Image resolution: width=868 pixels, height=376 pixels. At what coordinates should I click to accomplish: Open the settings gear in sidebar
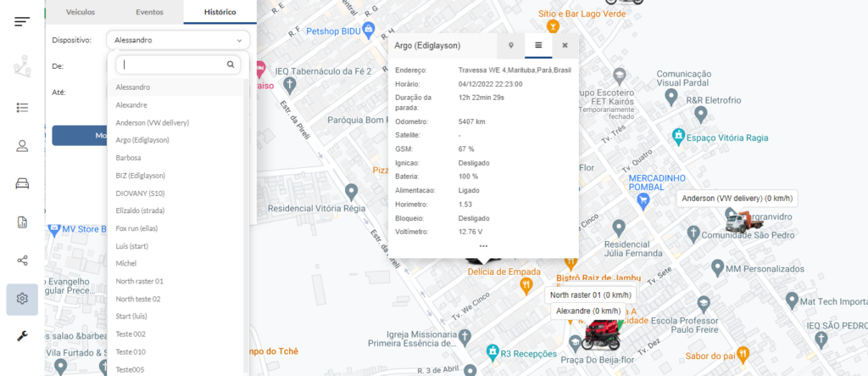click(22, 299)
